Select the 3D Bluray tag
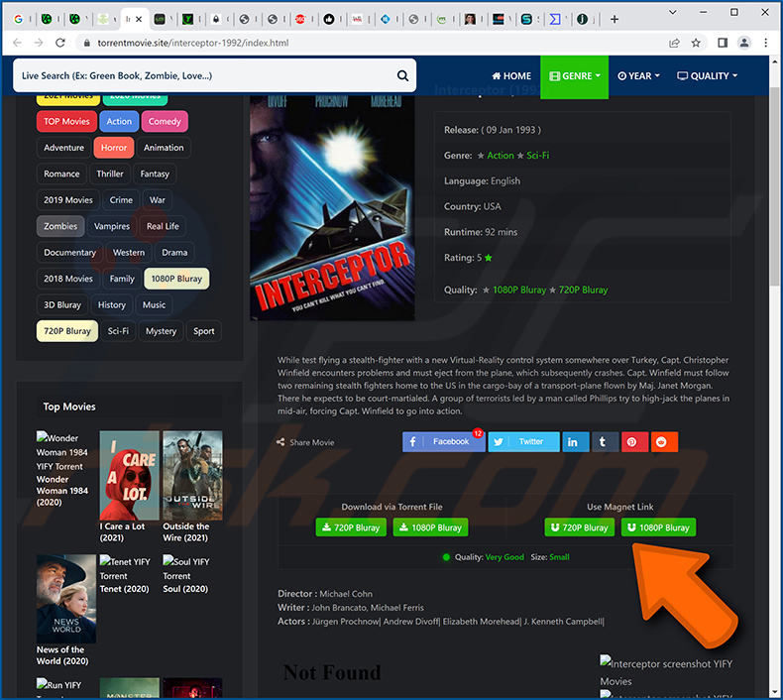The width and height of the screenshot is (783, 700). pyautogui.click(x=62, y=304)
